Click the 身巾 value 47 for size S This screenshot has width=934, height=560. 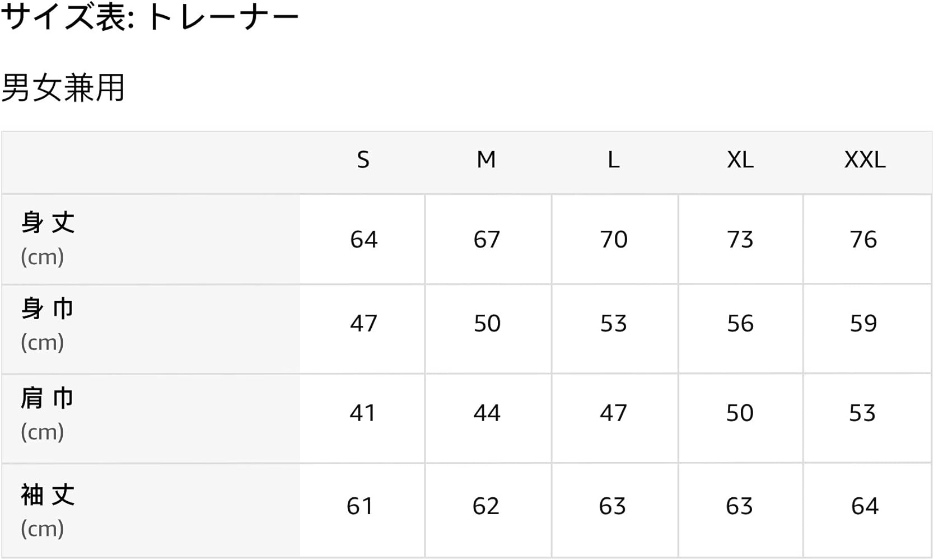click(x=363, y=324)
